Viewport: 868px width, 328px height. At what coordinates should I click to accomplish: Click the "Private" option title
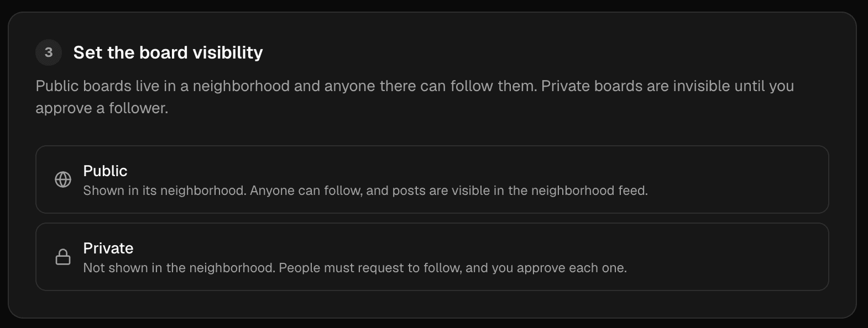[x=108, y=248]
